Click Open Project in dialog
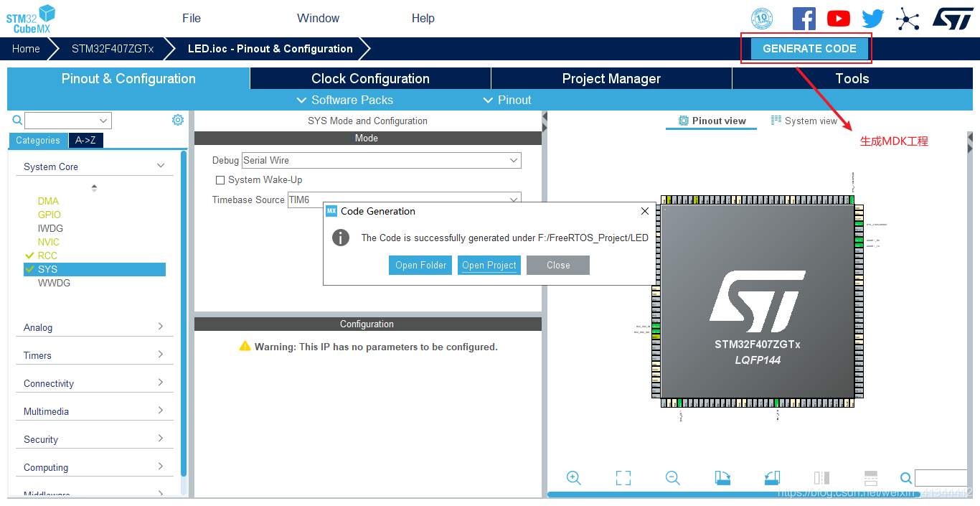The height and width of the screenshot is (506, 980). click(x=489, y=266)
